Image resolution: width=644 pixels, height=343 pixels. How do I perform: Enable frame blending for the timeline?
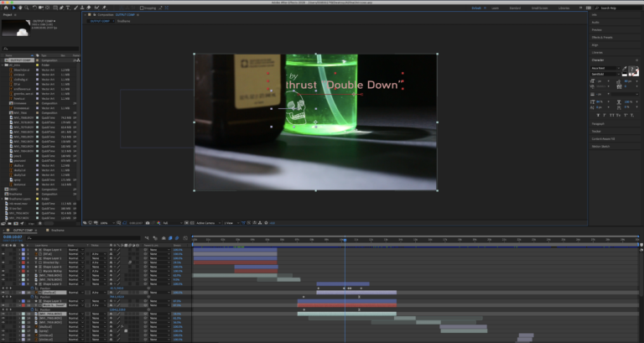170,238
